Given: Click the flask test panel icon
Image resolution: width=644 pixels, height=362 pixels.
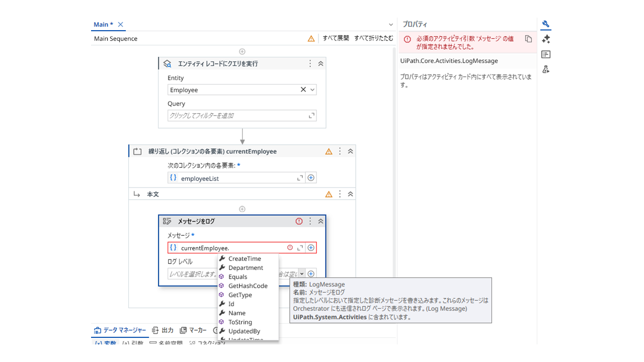Looking at the screenshot, I should [x=546, y=69].
